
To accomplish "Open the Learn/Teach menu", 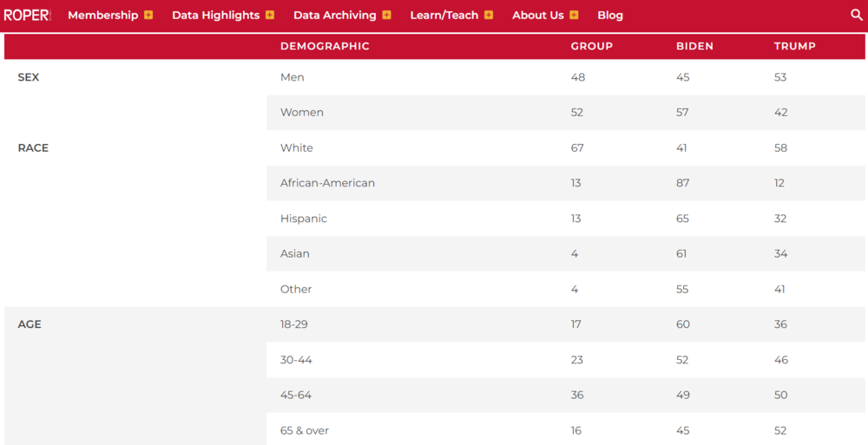I will [x=444, y=15].
